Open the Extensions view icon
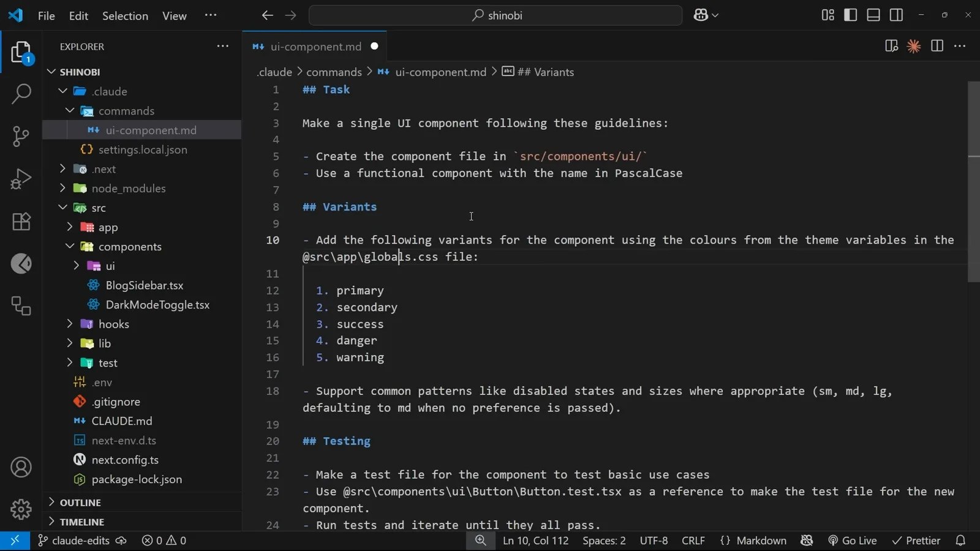980x551 pixels. tap(21, 221)
